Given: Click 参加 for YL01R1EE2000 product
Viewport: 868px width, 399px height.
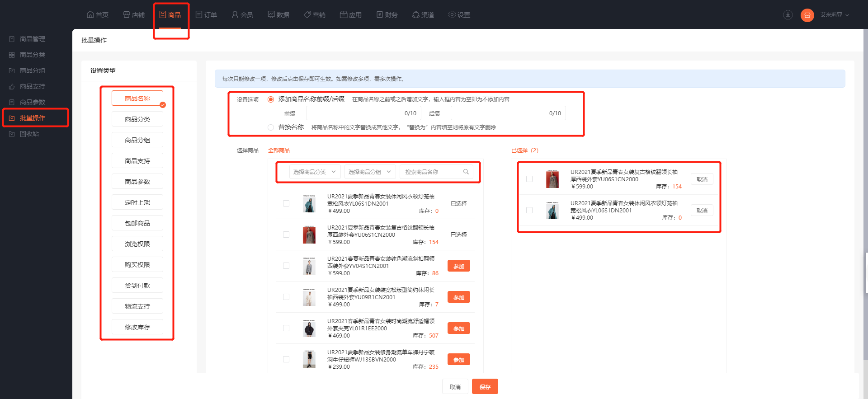Looking at the screenshot, I should pos(459,329).
